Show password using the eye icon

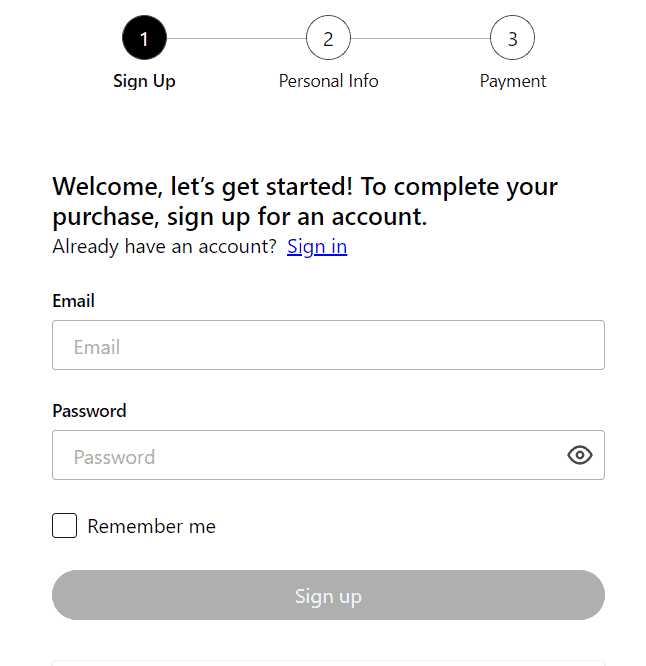[580, 455]
